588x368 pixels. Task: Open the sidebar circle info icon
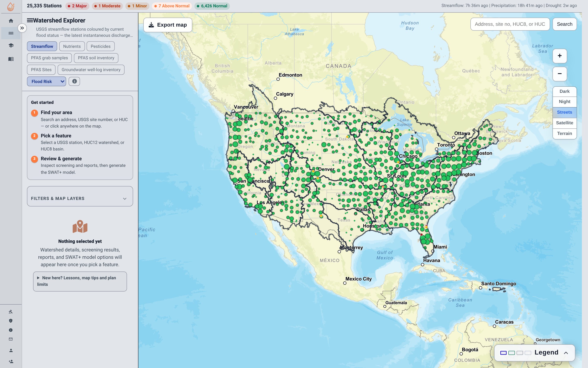click(x=11, y=330)
